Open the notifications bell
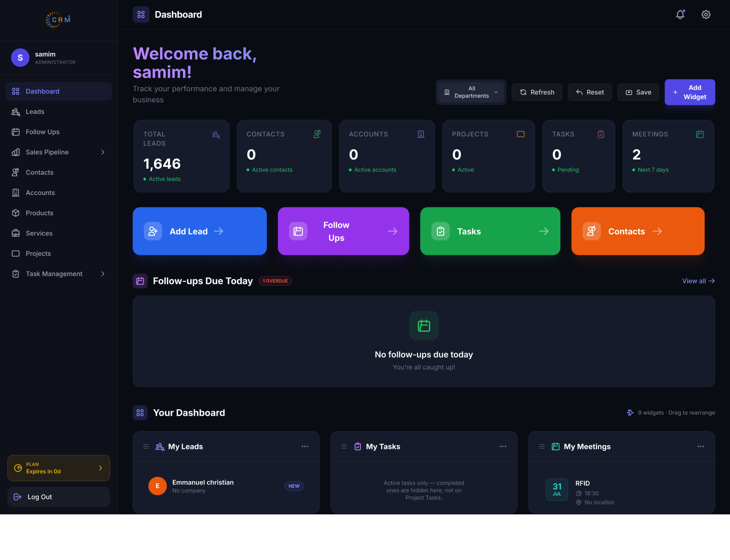The width and height of the screenshot is (730, 560). (x=680, y=15)
